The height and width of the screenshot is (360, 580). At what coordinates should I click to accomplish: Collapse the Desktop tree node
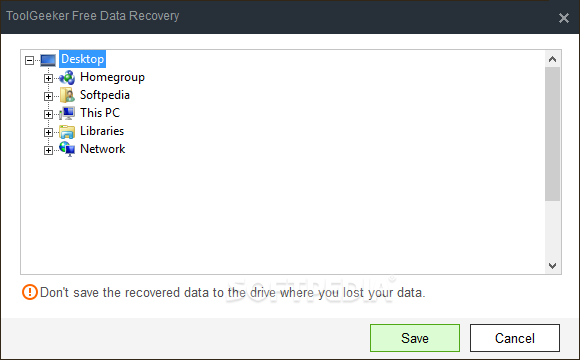tap(29, 60)
